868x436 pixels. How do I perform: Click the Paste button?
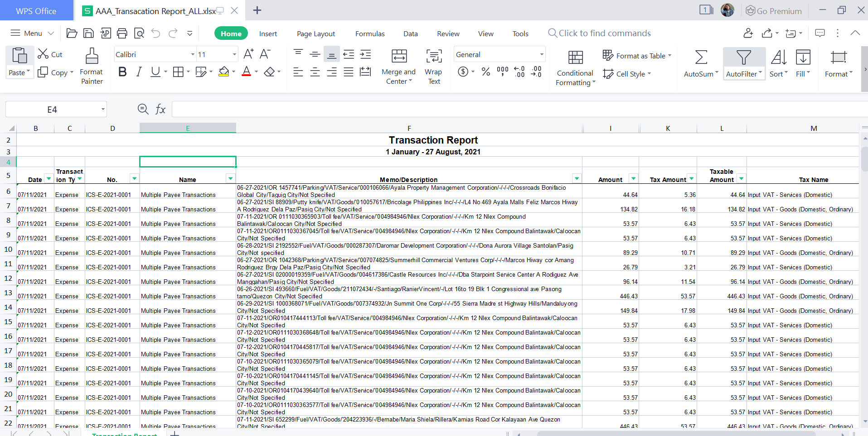[x=19, y=62]
